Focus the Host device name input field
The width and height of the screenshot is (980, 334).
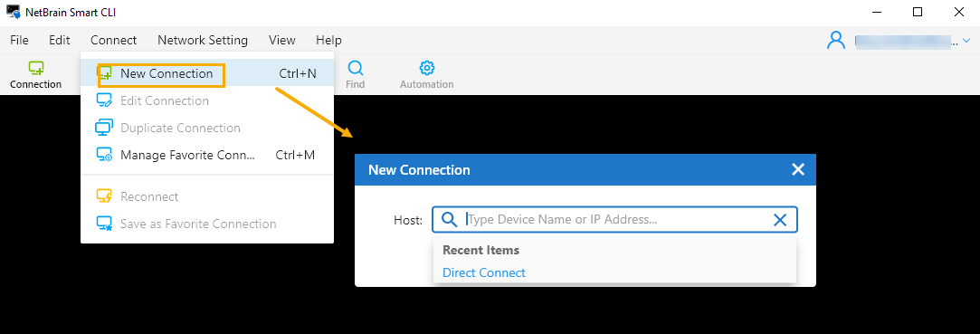(614, 220)
